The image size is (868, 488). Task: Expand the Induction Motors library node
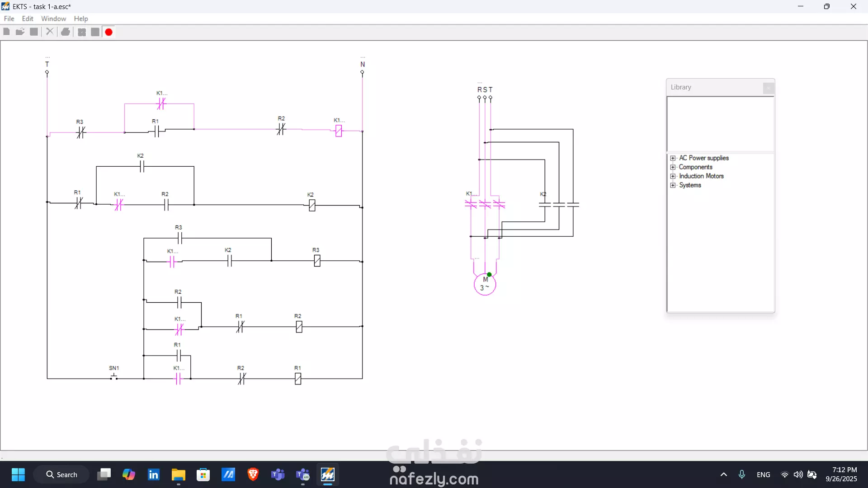673,176
